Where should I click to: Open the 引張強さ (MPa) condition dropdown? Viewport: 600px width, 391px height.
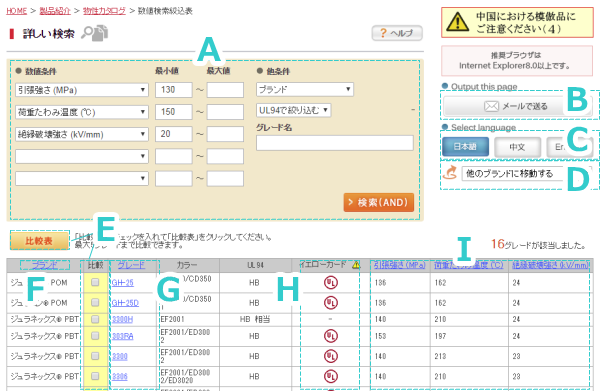[x=82, y=90]
